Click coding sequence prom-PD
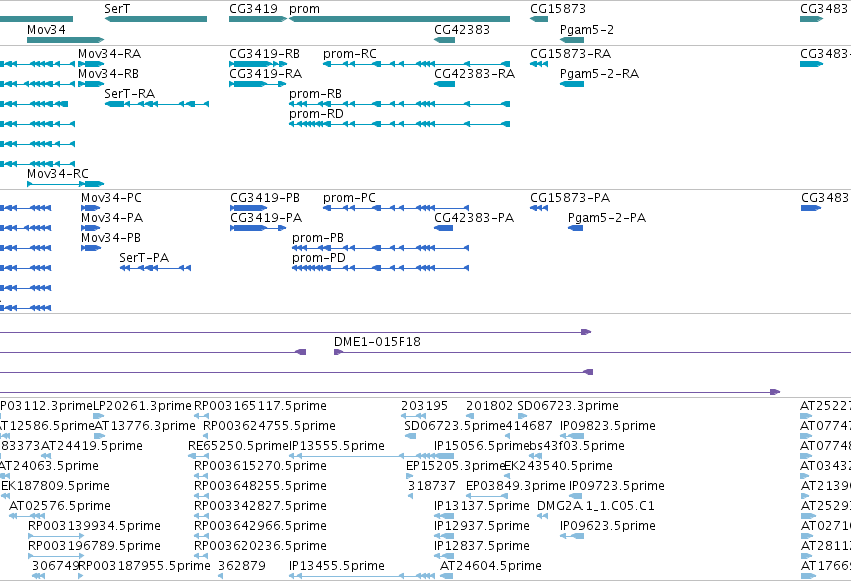The width and height of the screenshot is (851, 581). pos(380,268)
